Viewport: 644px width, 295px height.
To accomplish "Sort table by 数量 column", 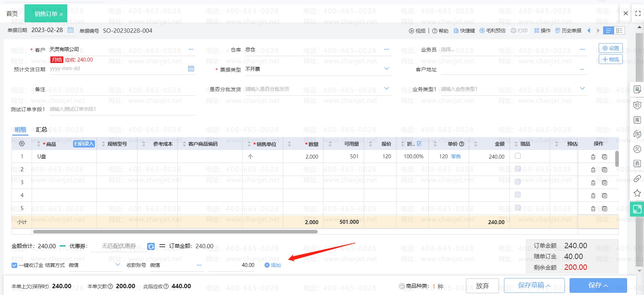I will [290, 144].
